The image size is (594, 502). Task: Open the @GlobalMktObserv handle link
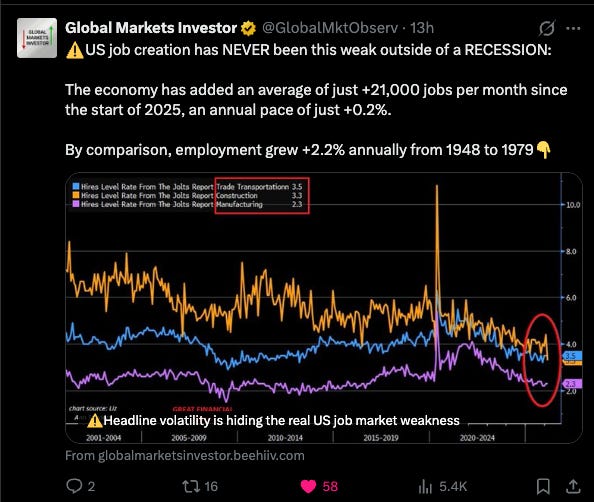pyautogui.click(x=330, y=28)
